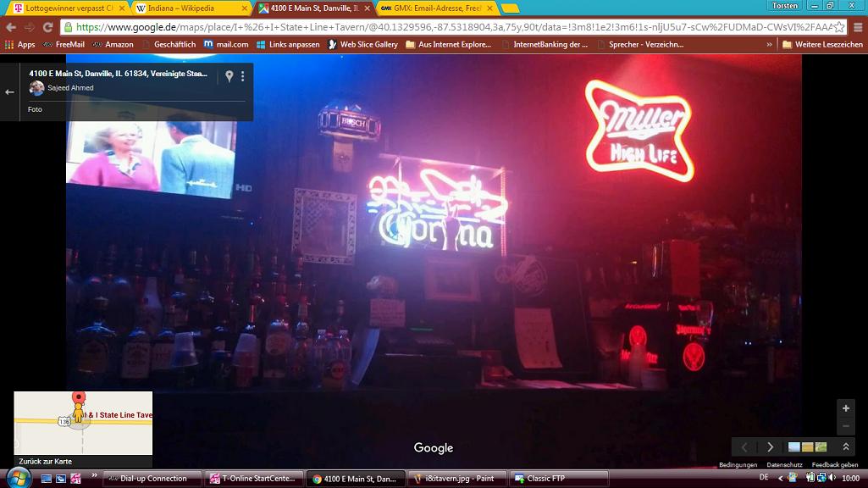Show hidden bookmarks via the overflow chevron
The image size is (868, 488).
[769, 44]
